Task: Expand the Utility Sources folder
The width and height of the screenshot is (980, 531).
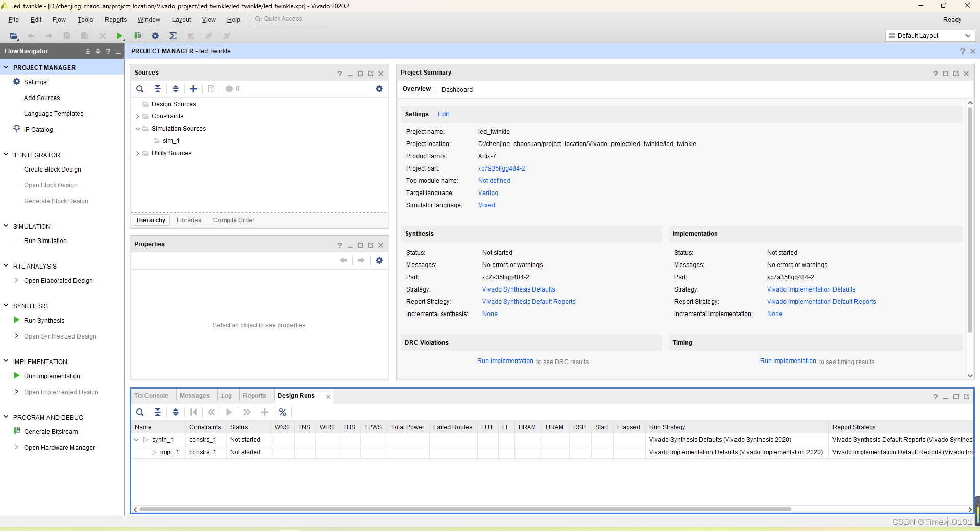Action: 138,153
